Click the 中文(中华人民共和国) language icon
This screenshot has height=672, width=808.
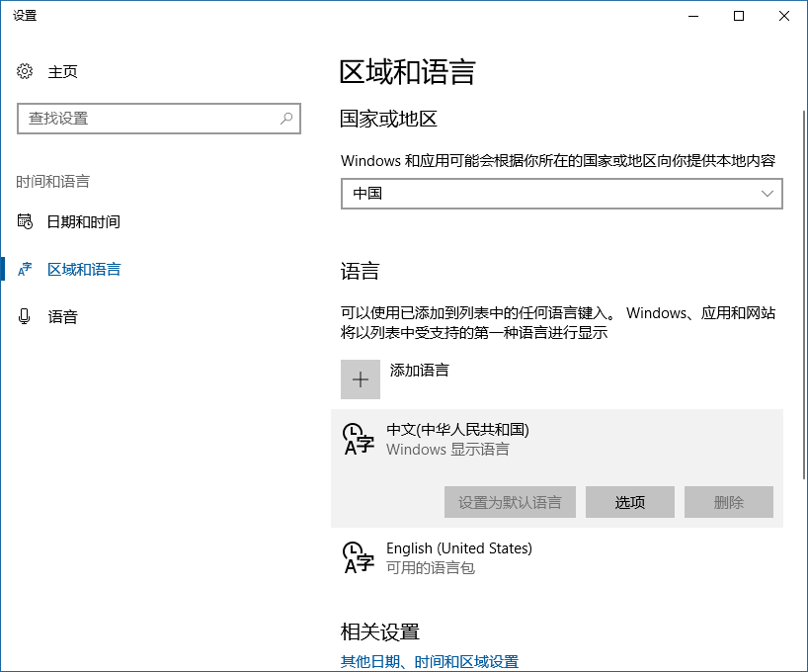point(359,440)
